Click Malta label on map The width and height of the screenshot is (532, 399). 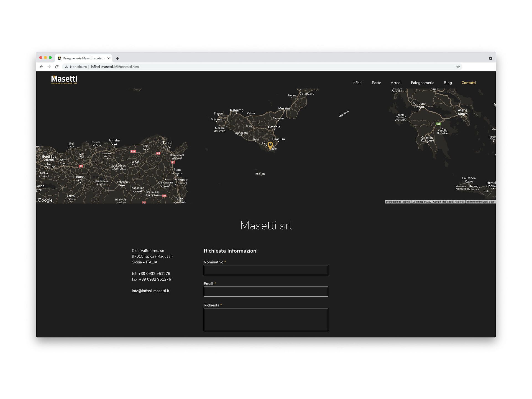pyautogui.click(x=260, y=174)
